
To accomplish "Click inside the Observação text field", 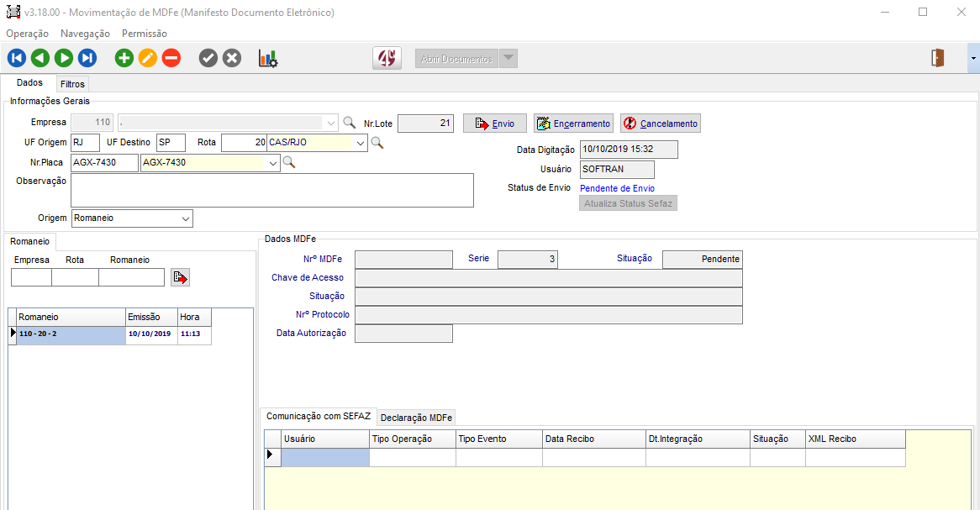I will [272, 190].
